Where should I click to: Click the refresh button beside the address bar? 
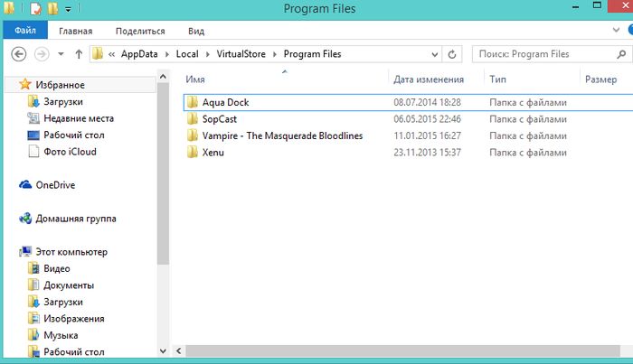[x=453, y=54]
